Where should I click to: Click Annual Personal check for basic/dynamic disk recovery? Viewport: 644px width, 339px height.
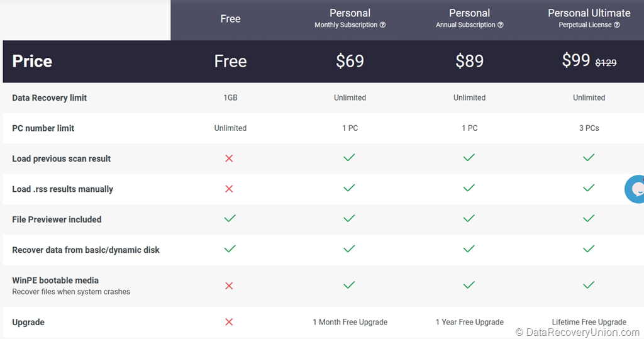469,248
